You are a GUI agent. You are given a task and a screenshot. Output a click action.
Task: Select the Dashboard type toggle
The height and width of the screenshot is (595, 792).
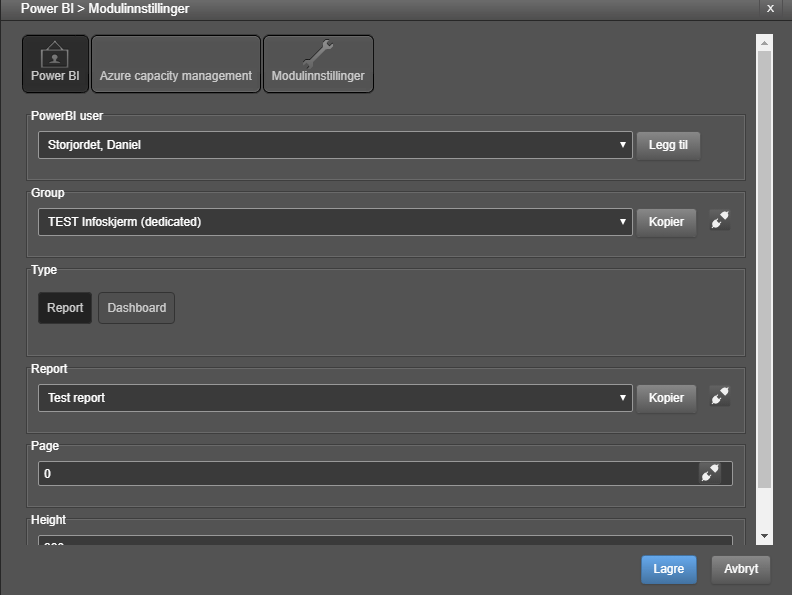click(x=136, y=308)
